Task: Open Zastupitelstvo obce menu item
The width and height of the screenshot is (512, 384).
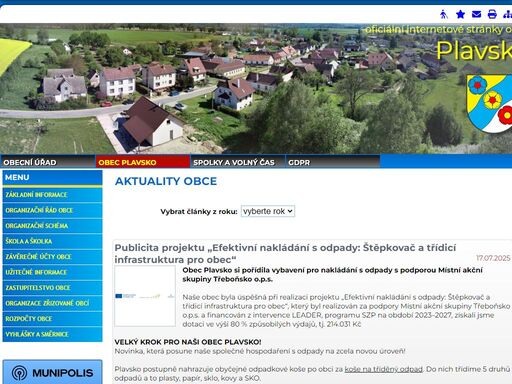Action: pyautogui.click(x=52, y=288)
